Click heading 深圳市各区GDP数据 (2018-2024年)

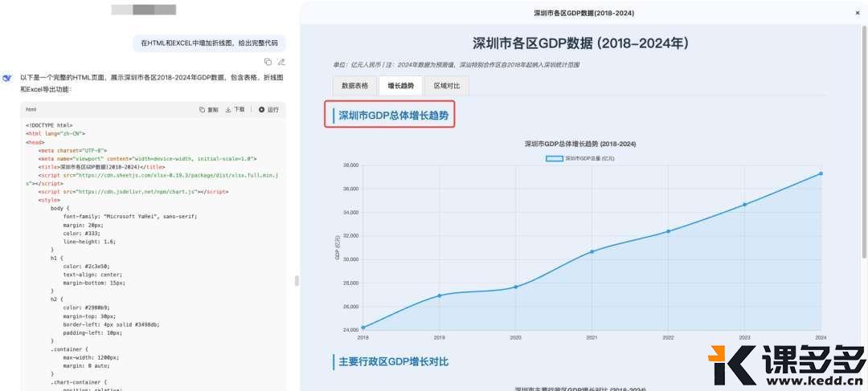click(580, 43)
